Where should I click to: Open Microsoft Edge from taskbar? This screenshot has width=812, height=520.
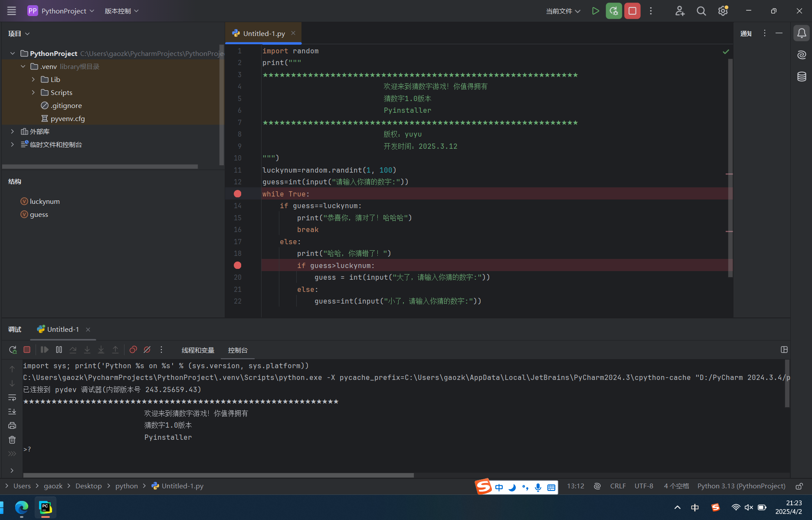[21, 507]
